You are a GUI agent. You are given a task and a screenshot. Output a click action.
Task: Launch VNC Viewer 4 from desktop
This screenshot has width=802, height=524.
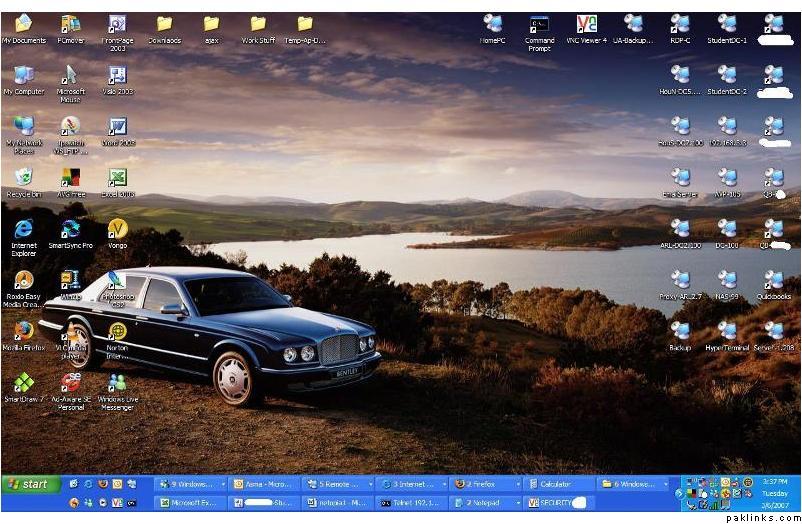pos(587,24)
